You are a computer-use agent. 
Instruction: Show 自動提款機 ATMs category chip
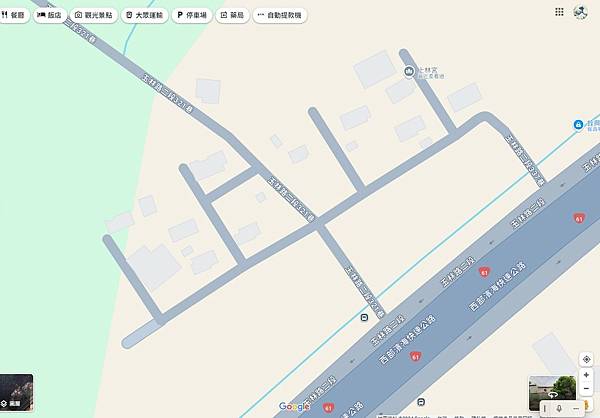(x=280, y=15)
